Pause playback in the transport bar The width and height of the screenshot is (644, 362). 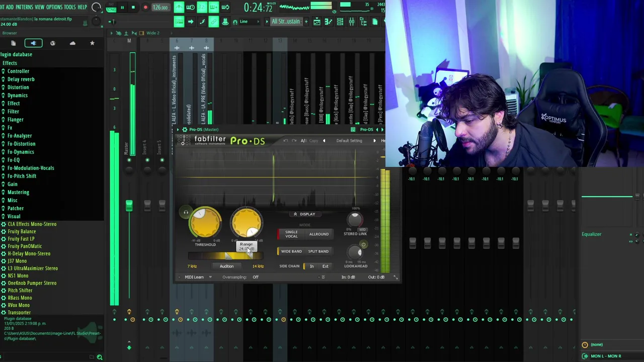[x=122, y=8]
